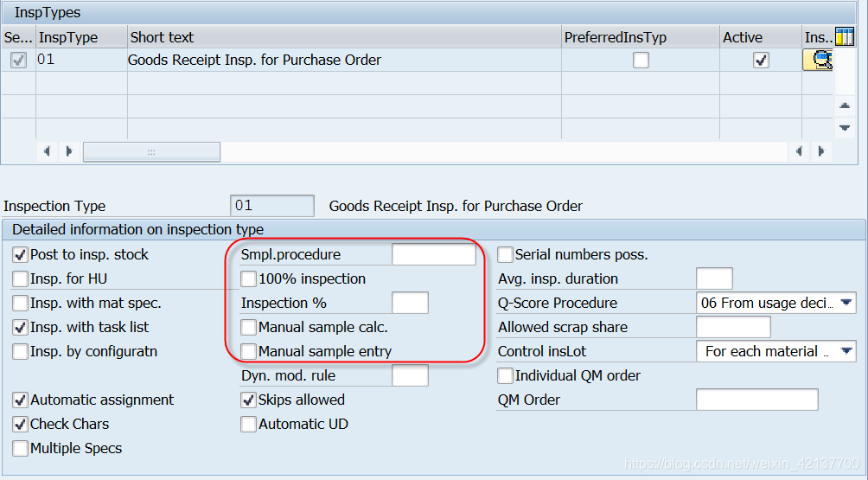Enable Individual QM order checkbox
The image size is (868, 480).
coord(505,375)
